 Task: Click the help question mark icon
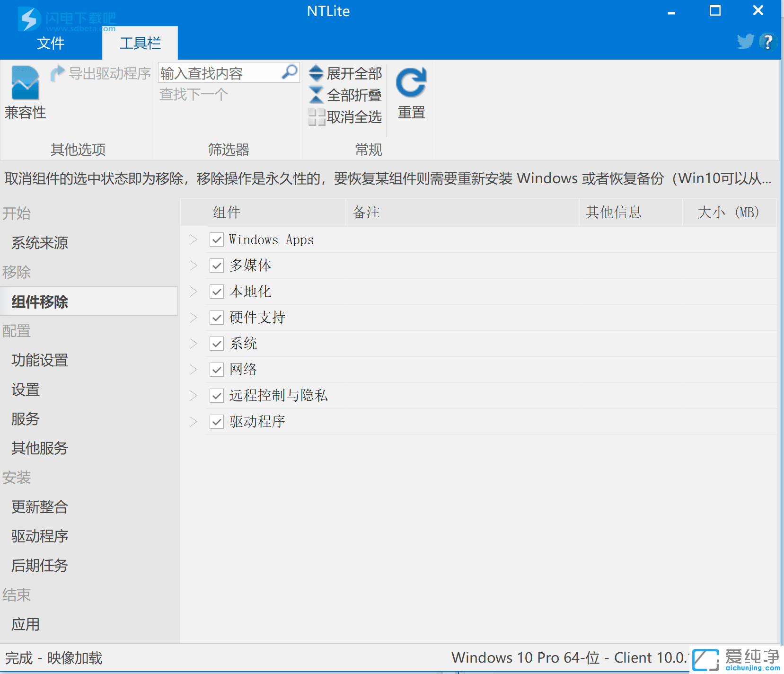coord(767,42)
